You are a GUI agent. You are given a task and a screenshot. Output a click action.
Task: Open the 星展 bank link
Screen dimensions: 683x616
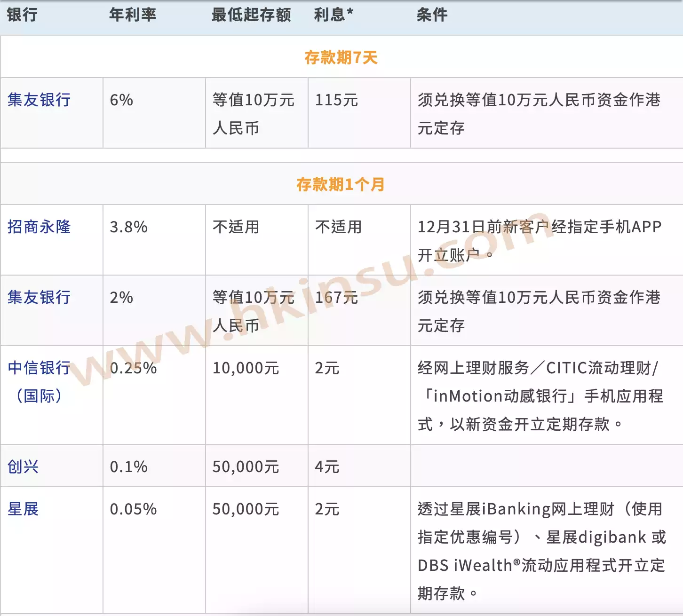tap(23, 509)
